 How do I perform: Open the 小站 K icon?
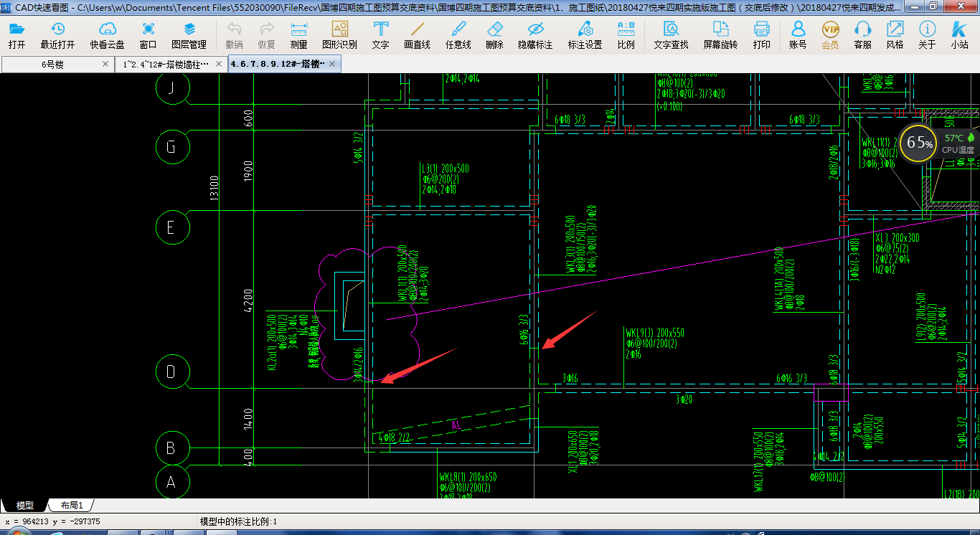959,35
